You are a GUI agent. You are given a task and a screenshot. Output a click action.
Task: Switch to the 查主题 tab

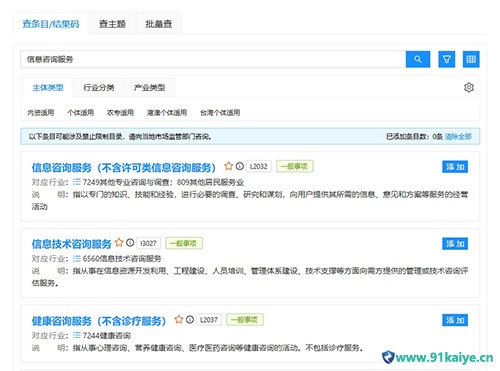coord(112,24)
